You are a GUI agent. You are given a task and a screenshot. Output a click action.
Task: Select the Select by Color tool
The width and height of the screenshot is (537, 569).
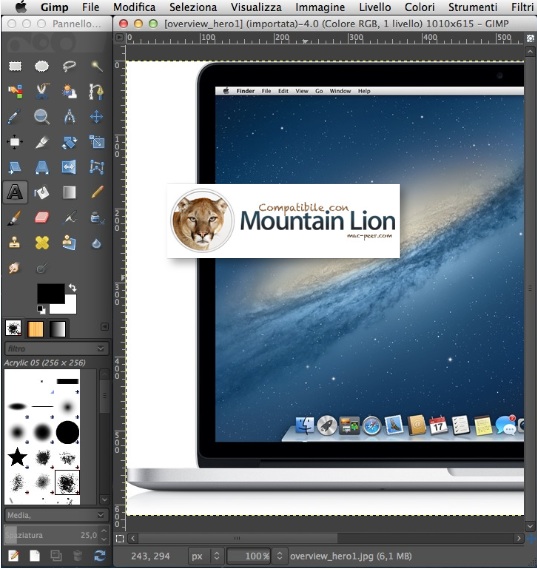15,91
